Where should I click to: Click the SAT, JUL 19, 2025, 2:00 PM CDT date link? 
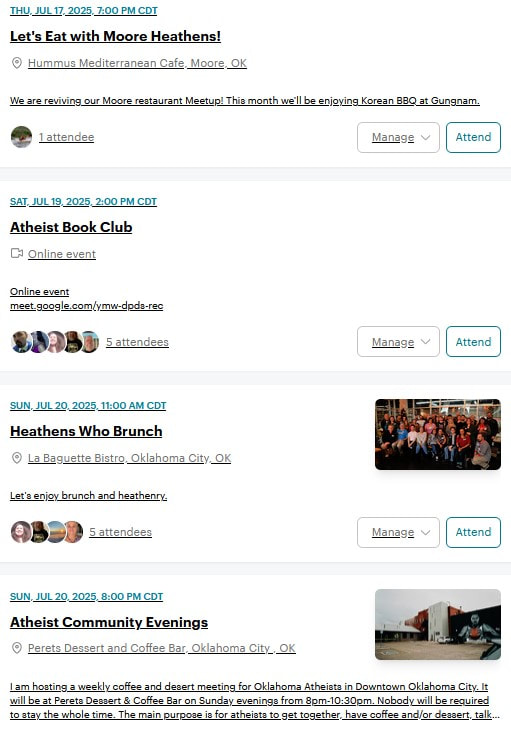click(x=84, y=202)
